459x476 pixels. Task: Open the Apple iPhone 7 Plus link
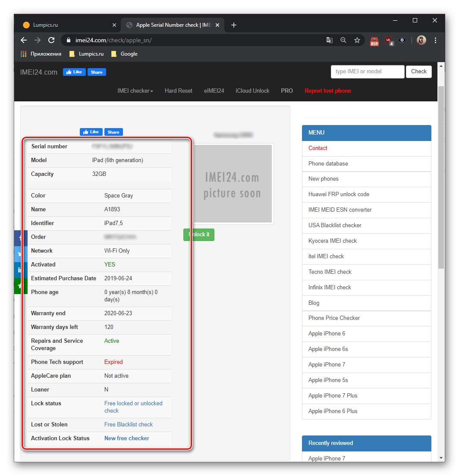click(366, 395)
